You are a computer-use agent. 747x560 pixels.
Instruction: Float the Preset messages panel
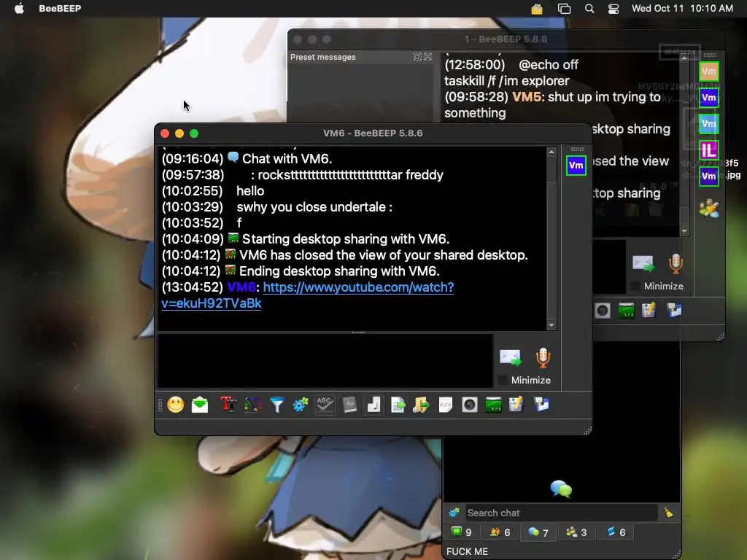coord(417,57)
